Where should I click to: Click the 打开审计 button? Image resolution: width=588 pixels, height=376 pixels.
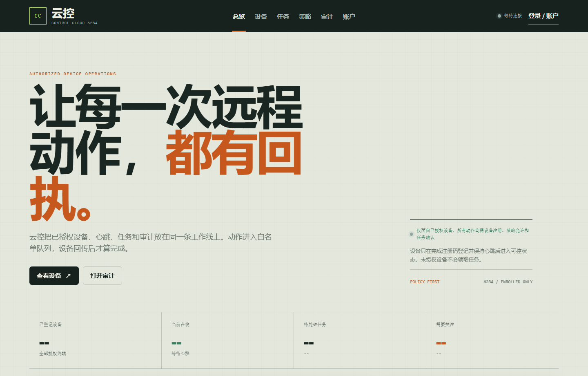[102, 276]
